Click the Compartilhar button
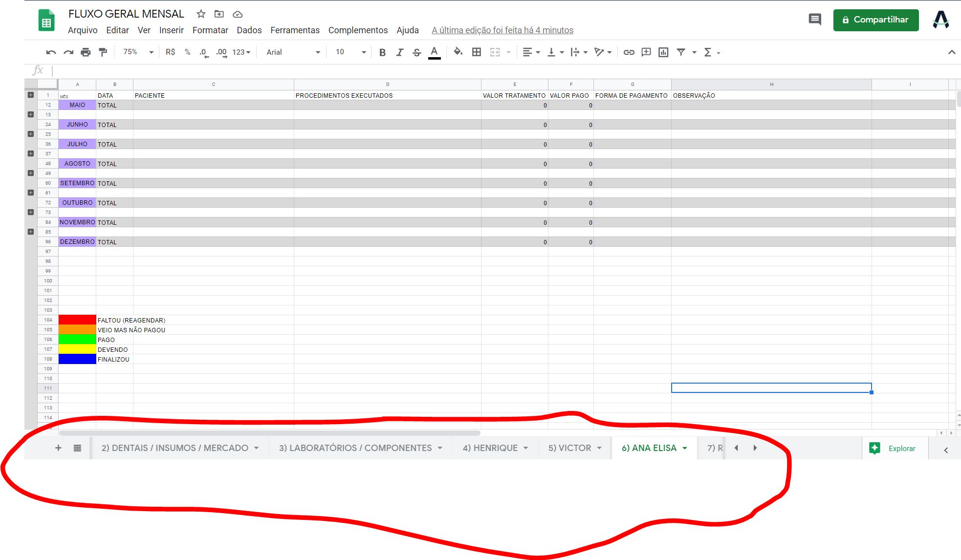The height and width of the screenshot is (560, 961). coord(875,20)
